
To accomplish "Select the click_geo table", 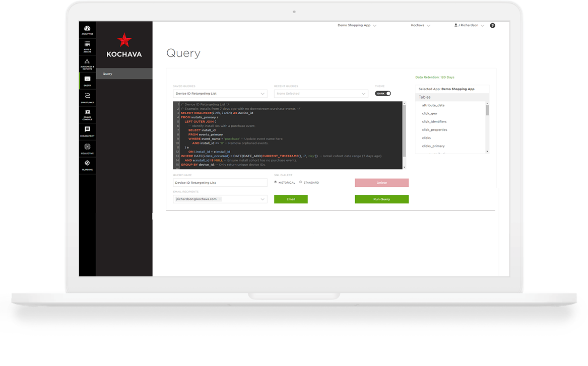I will point(429,113).
